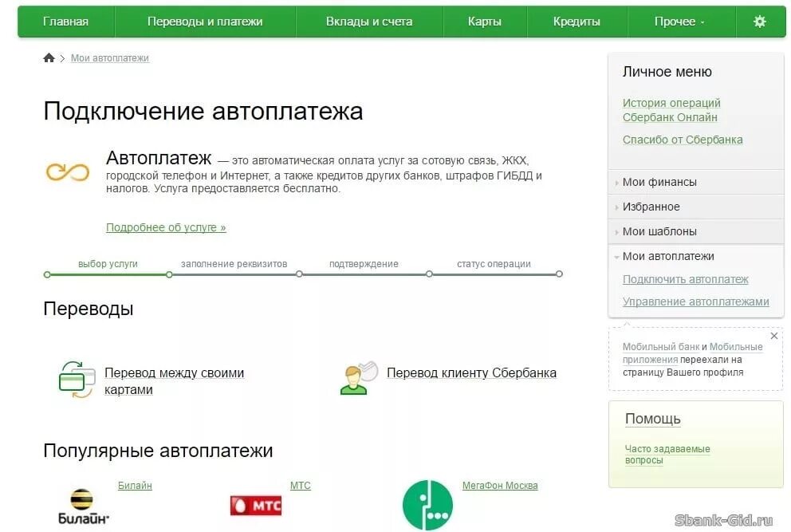Select Перевод между своими картами
The height and width of the screenshot is (532, 791).
174,381
